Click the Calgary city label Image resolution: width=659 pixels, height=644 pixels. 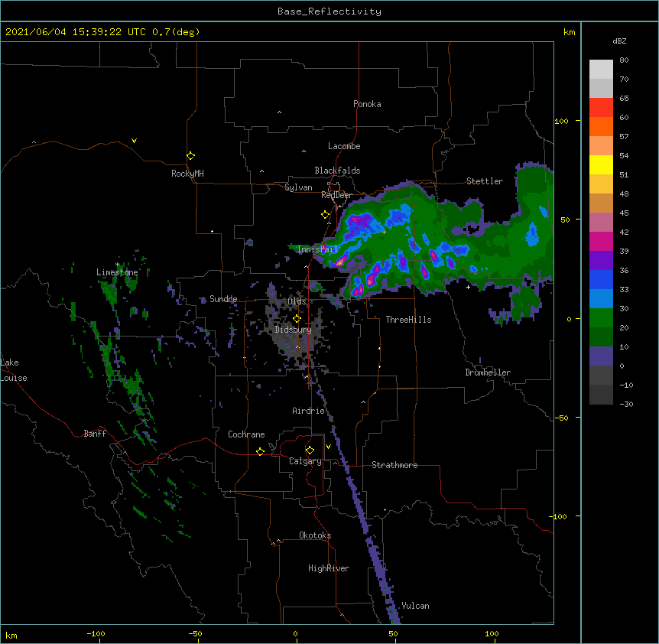click(305, 461)
